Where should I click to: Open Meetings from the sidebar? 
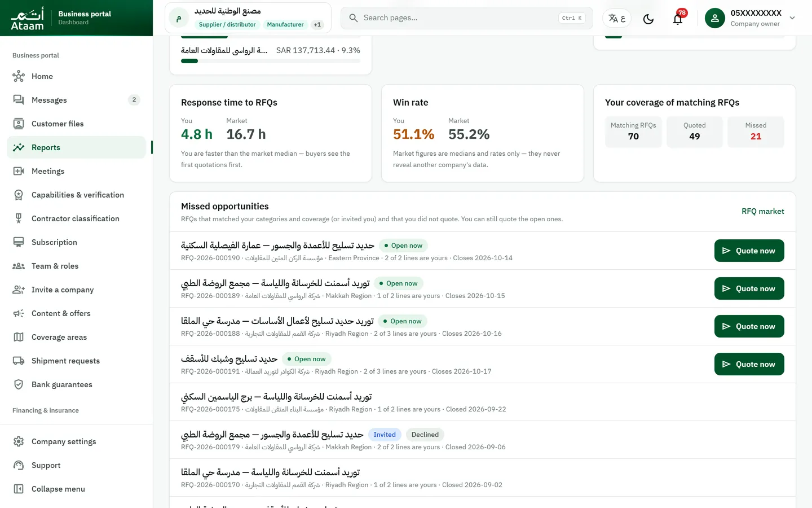76,171
